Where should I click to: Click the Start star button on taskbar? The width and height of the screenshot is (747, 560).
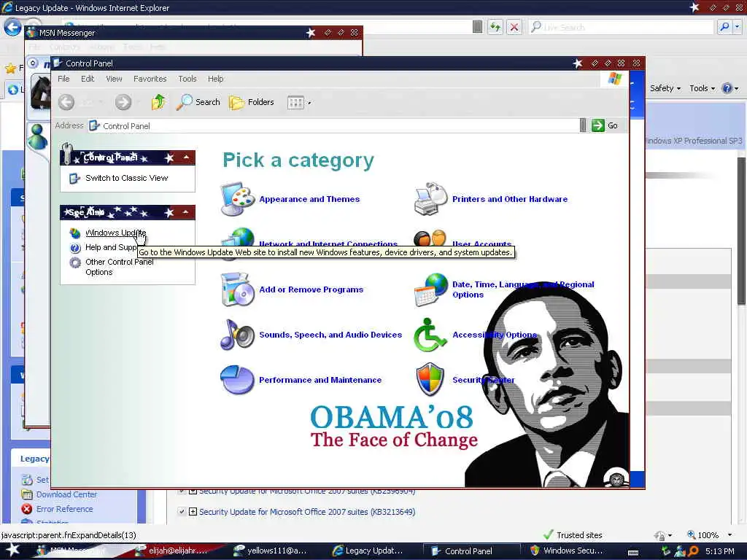pos(12,550)
